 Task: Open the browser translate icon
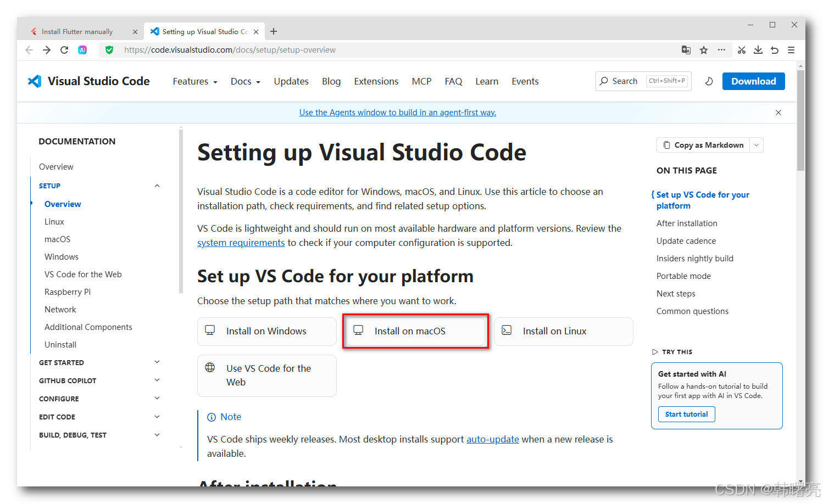(686, 50)
